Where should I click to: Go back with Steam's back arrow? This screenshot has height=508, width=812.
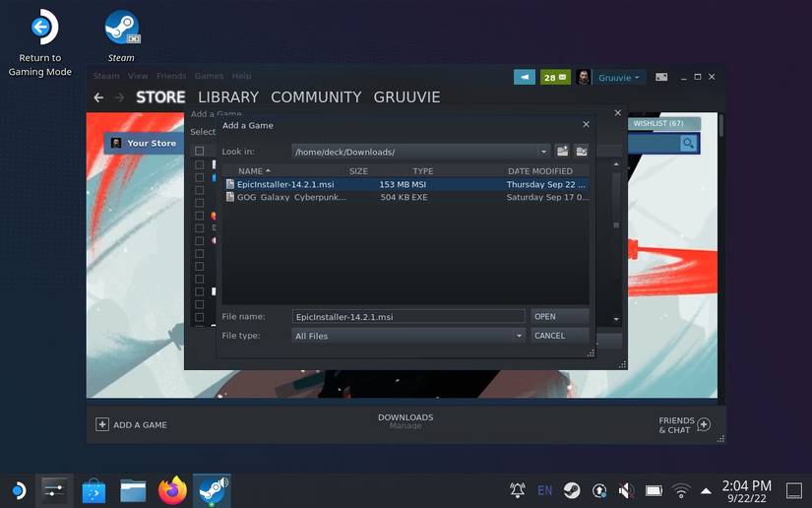(x=98, y=97)
